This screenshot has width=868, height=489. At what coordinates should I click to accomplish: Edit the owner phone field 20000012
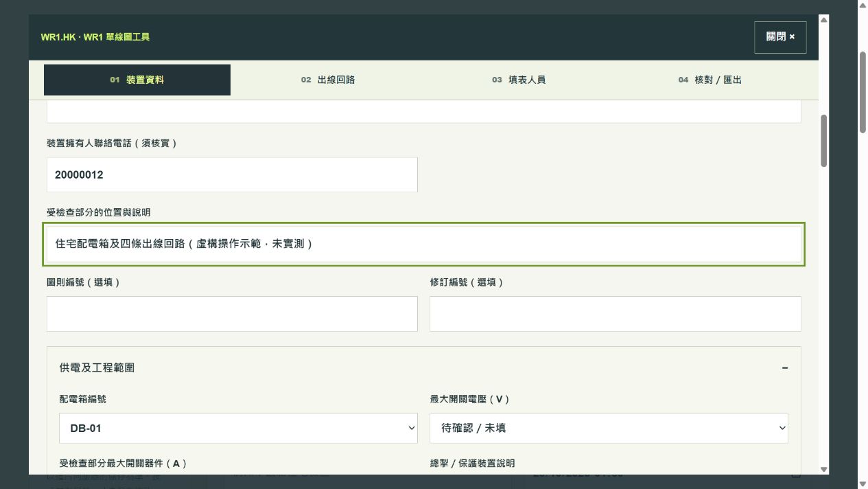[232, 175]
